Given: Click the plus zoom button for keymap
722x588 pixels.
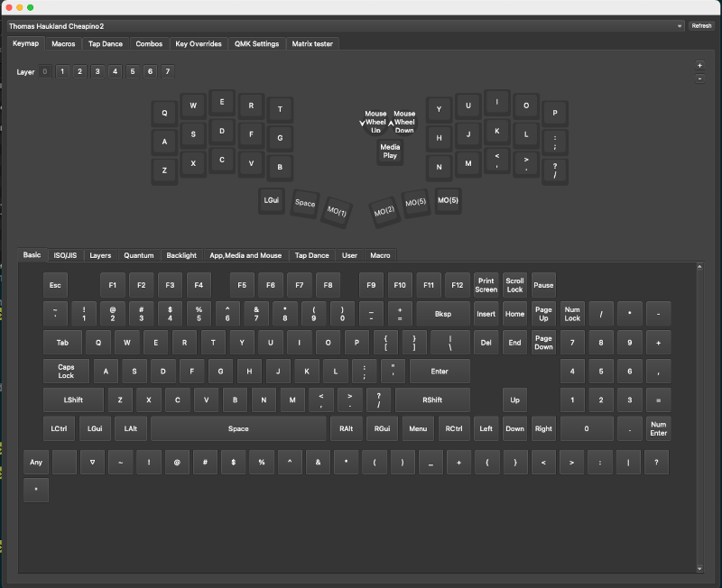Looking at the screenshot, I should click(699, 65).
